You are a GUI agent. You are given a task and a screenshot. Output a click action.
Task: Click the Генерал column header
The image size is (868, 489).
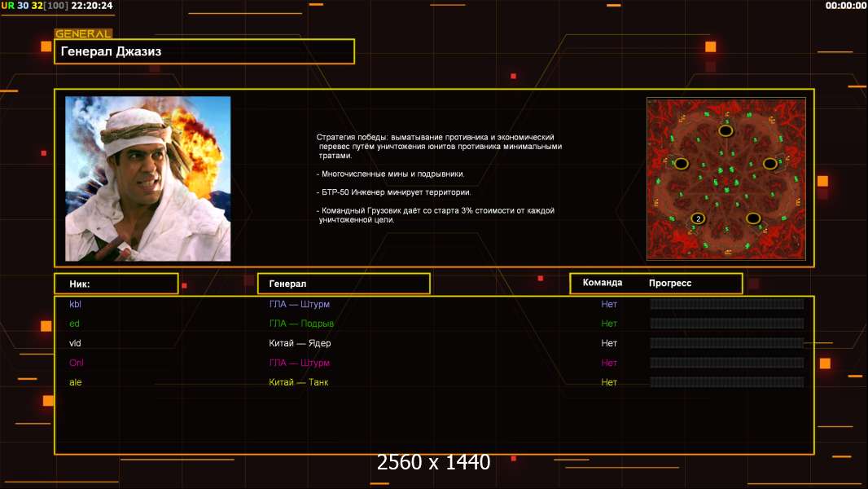click(x=343, y=284)
